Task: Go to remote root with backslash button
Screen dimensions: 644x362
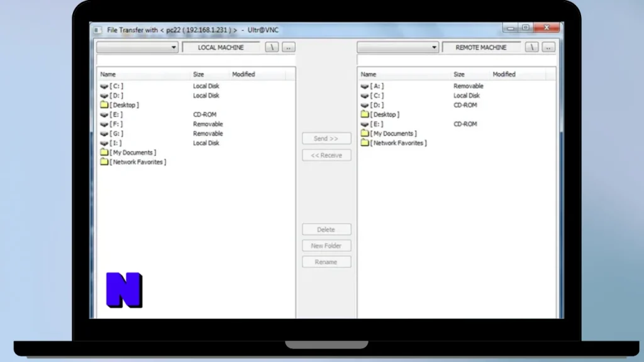Action: tap(532, 47)
